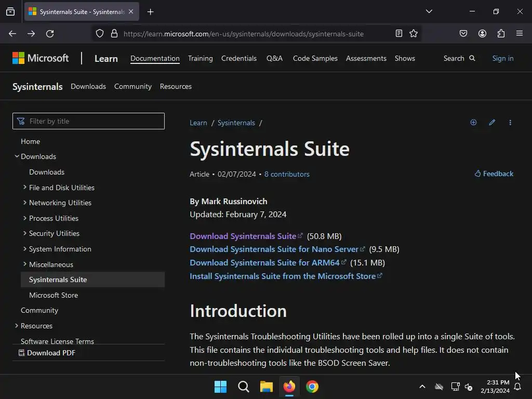Open Code Samples nav item

click(x=315, y=58)
